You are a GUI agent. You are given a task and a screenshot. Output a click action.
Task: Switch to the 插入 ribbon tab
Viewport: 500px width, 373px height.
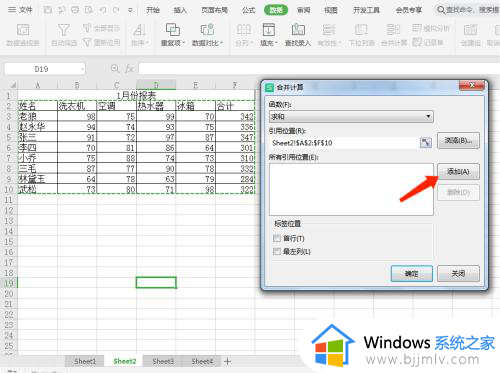coord(180,10)
